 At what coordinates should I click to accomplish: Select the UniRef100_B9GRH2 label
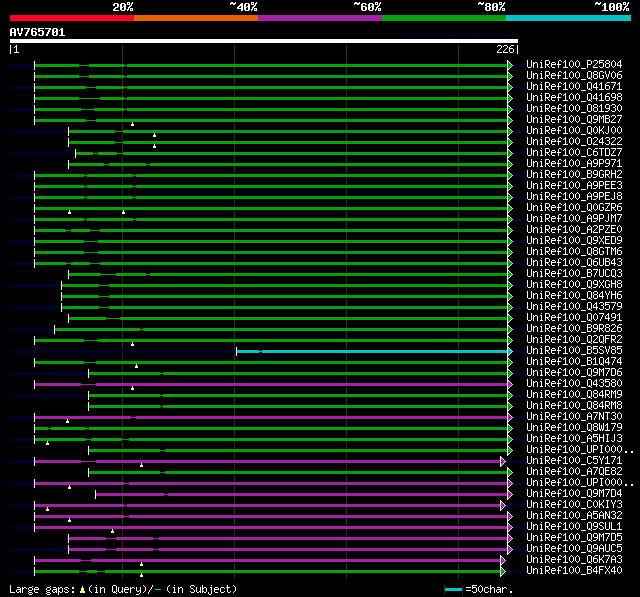pyautogui.click(x=574, y=175)
